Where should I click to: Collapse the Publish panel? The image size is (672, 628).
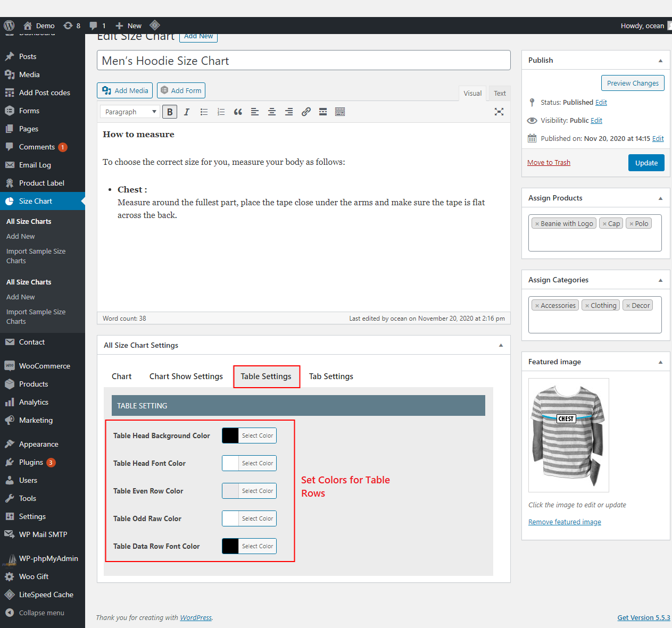point(661,60)
